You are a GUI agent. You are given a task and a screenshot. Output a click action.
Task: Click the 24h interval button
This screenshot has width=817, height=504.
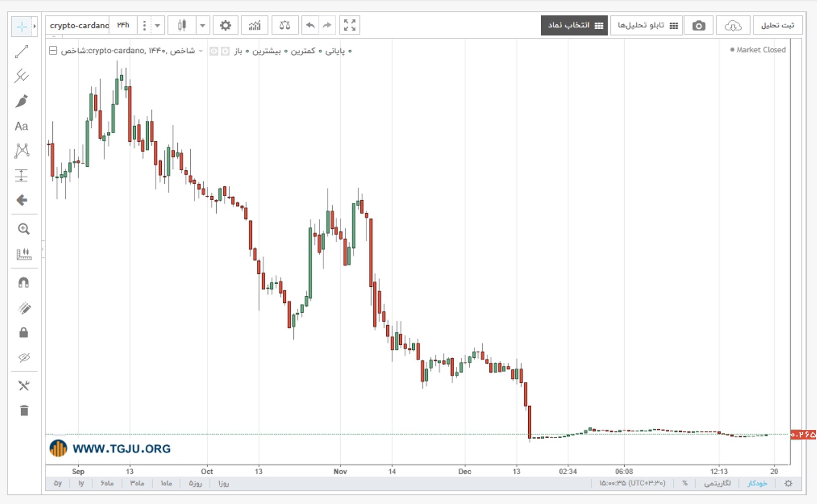tap(123, 25)
